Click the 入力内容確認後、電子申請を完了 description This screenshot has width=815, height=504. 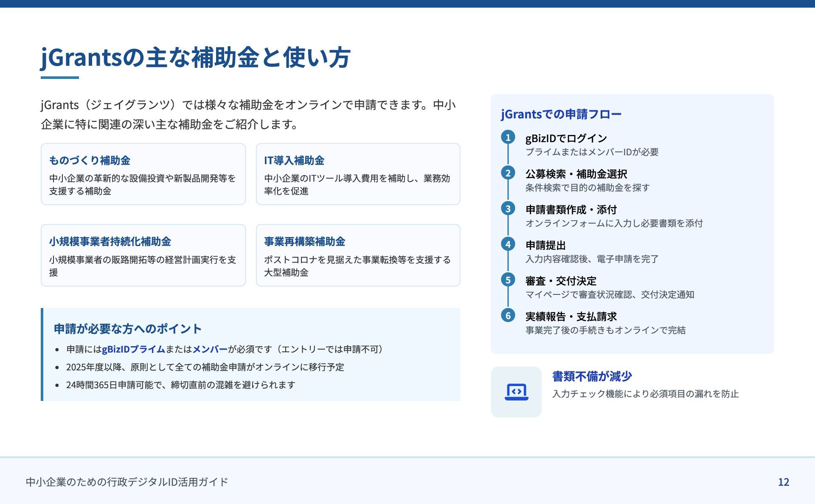(592, 259)
